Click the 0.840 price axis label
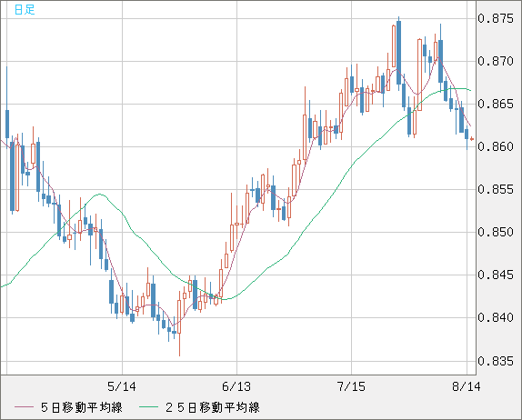Image resolution: width=522 pixels, height=420 pixels. click(496, 317)
